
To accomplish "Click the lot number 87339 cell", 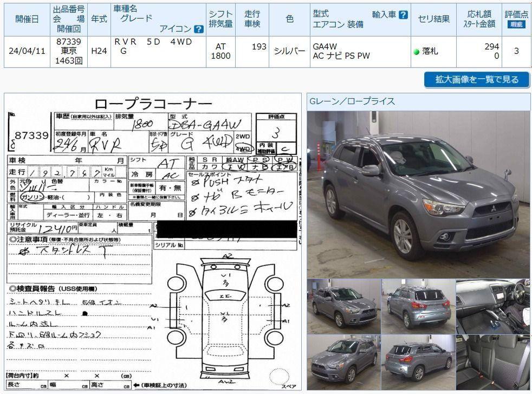I will [69, 51].
